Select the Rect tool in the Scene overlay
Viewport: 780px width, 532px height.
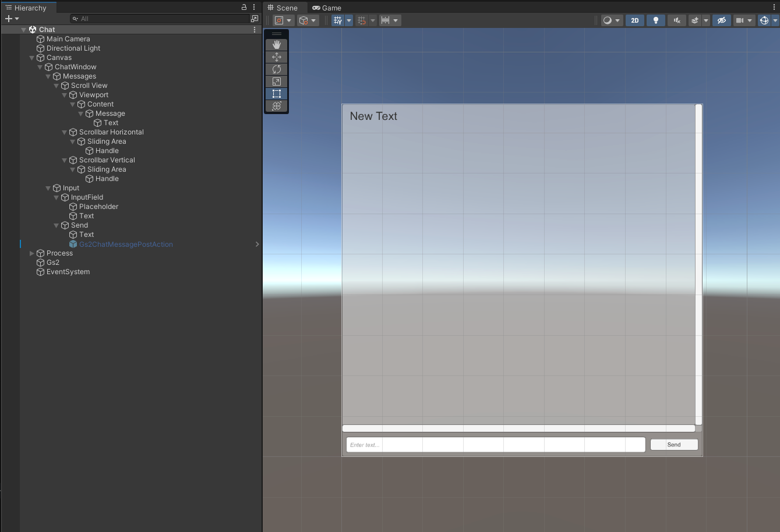[277, 94]
